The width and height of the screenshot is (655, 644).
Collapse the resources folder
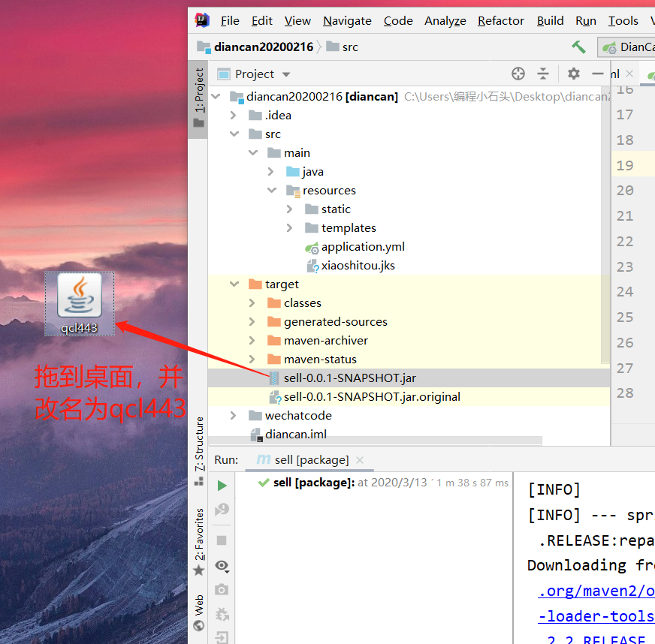tap(272, 191)
